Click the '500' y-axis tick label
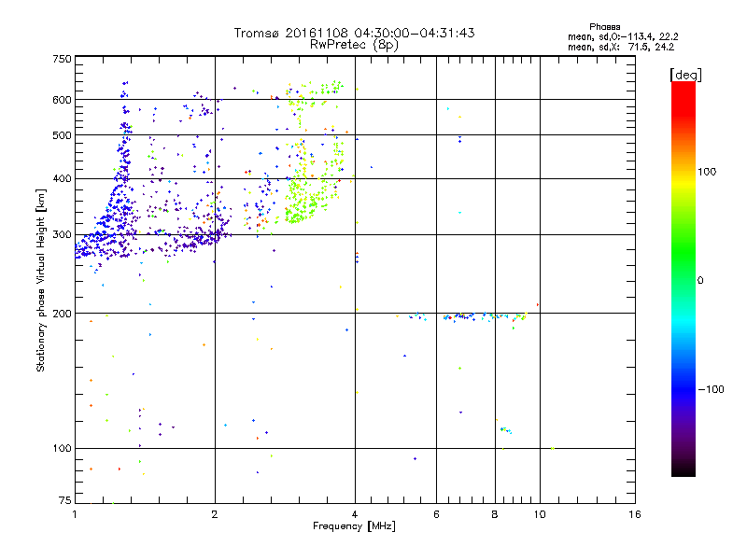Image resolution: width=747 pixels, height=560 pixels. (x=62, y=135)
